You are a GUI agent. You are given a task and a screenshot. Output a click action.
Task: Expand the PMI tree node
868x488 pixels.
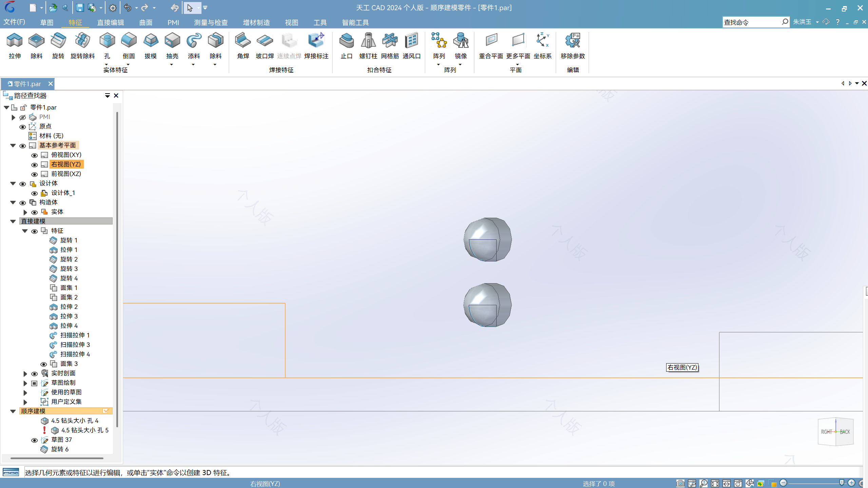click(13, 117)
